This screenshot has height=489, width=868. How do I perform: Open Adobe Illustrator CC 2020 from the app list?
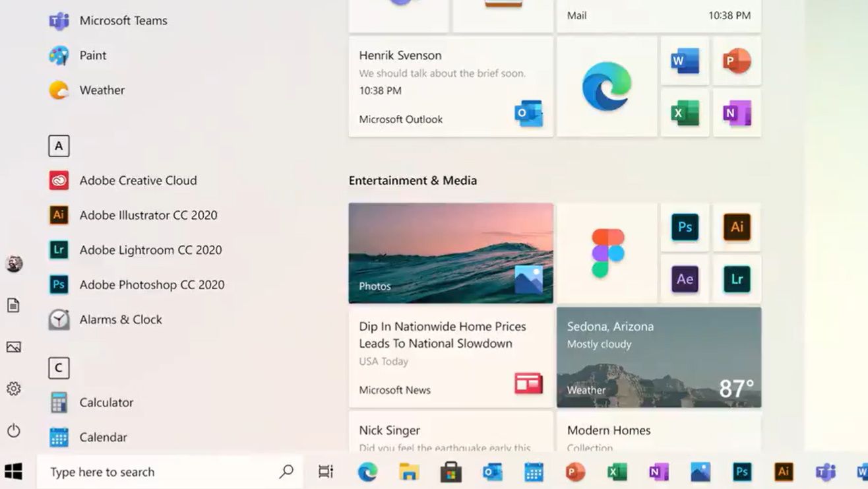click(x=148, y=215)
